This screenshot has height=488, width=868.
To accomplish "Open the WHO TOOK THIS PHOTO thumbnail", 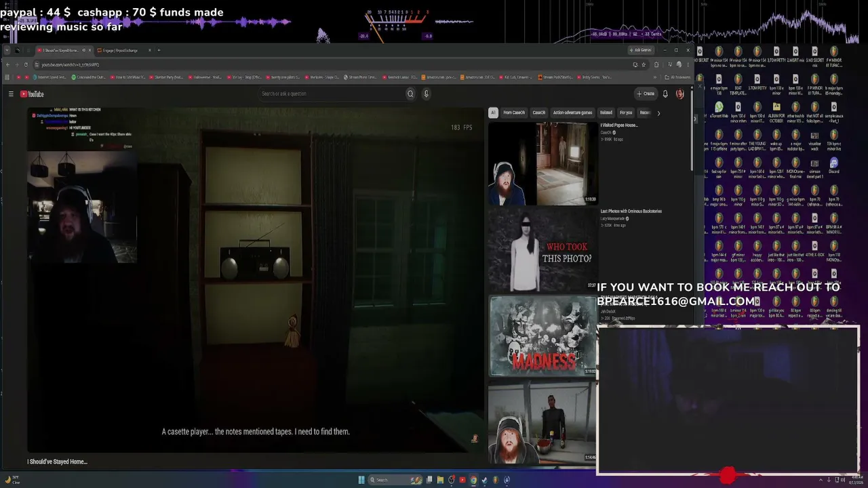I will [542, 250].
